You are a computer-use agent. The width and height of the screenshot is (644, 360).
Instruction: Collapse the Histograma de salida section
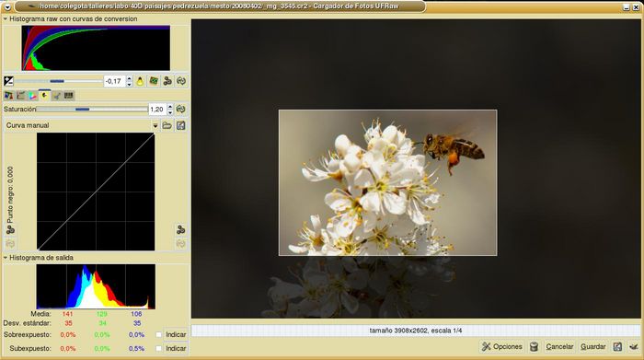point(6,258)
